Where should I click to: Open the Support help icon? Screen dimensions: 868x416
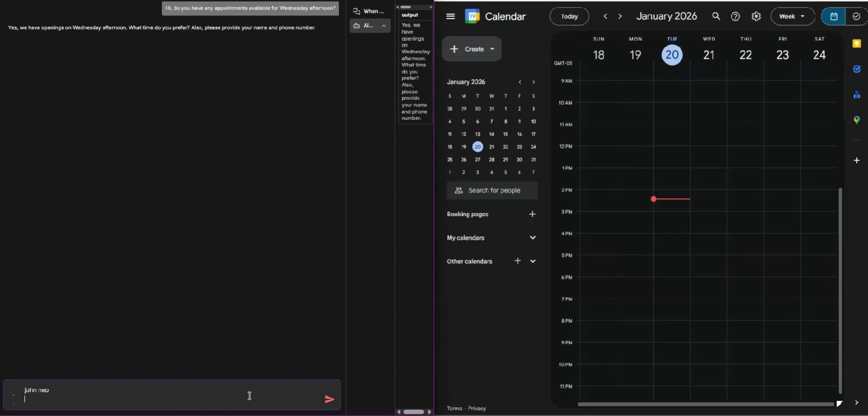click(735, 16)
